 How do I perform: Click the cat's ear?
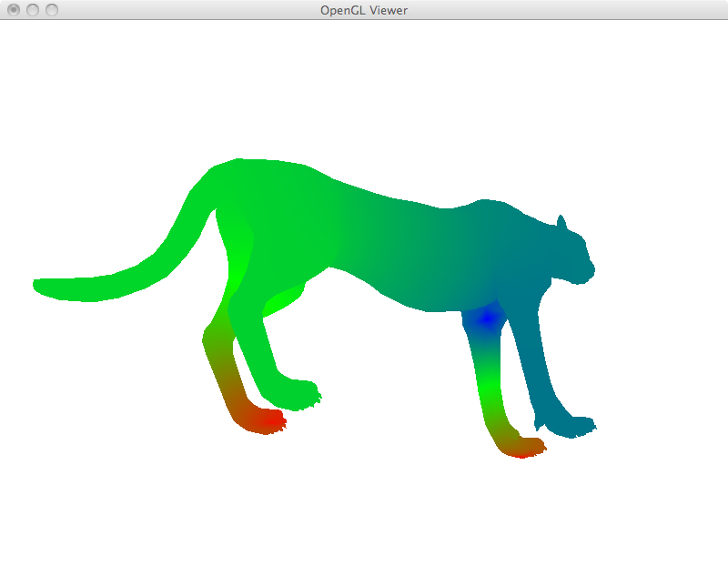(x=561, y=222)
